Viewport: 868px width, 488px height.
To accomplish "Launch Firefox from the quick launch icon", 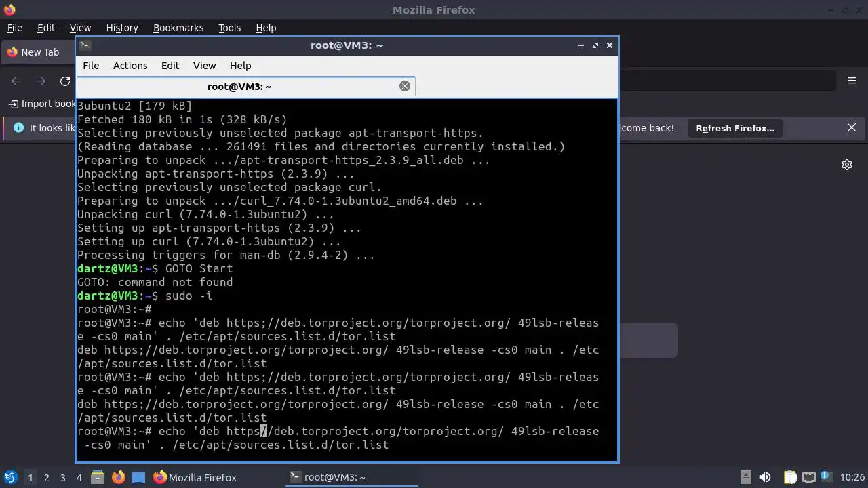I will click(x=118, y=477).
